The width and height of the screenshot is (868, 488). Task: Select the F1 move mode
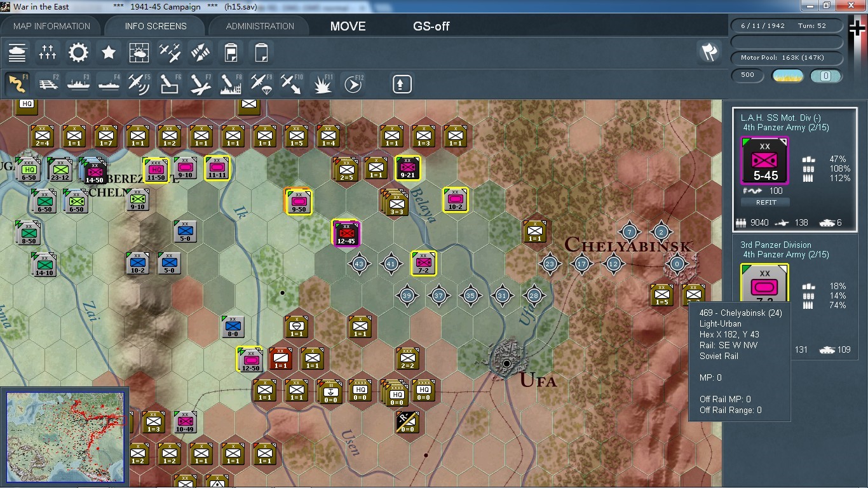click(17, 84)
